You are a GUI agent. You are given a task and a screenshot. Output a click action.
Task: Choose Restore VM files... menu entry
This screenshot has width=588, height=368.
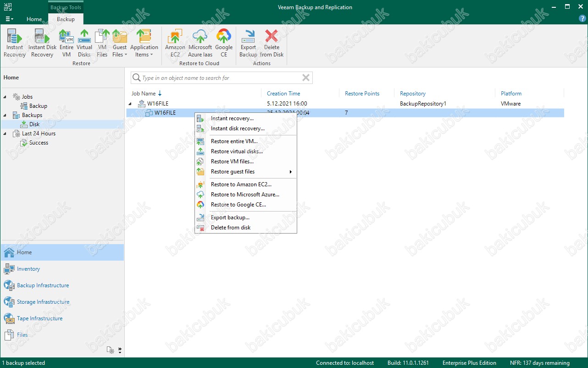(x=246, y=162)
